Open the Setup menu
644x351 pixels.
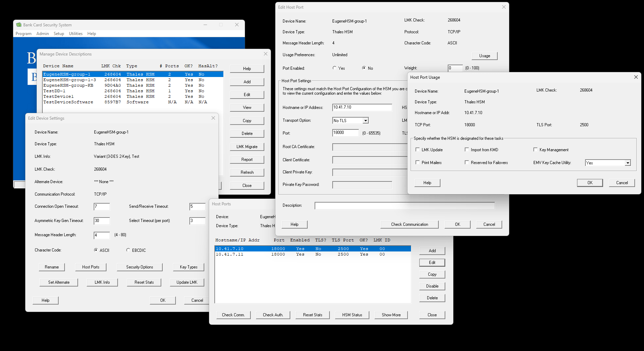(59, 34)
